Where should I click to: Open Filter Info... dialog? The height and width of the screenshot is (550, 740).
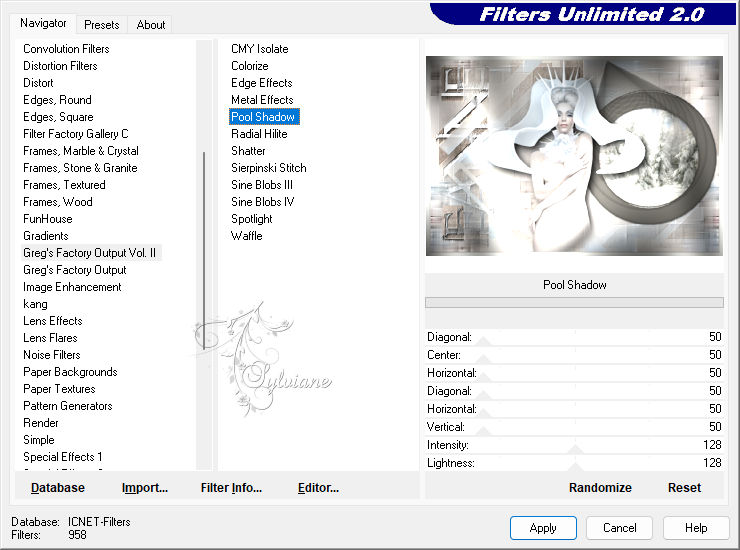tap(231, 487)
